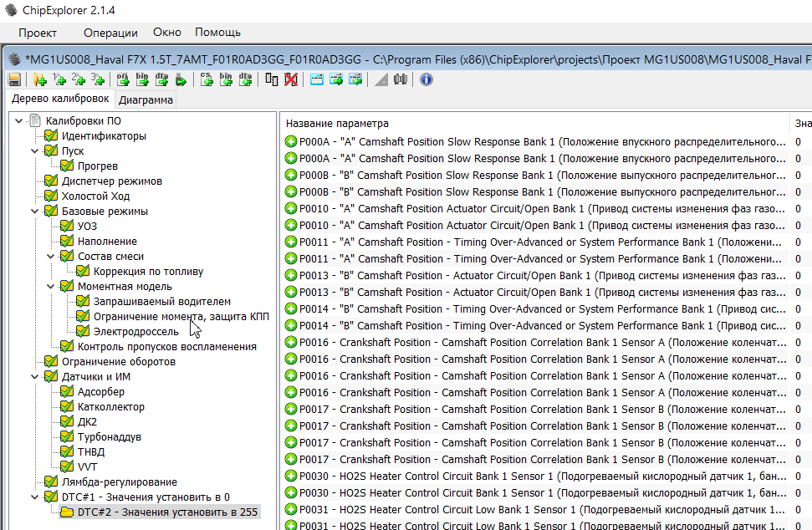Collapse the Моментная модель branch

point(50,286)
